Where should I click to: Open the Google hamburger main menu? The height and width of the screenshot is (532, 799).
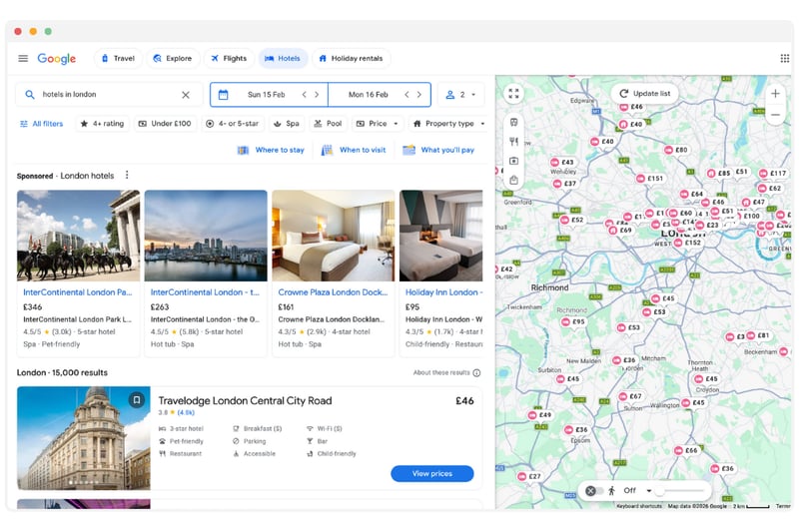tap(23, 58)
